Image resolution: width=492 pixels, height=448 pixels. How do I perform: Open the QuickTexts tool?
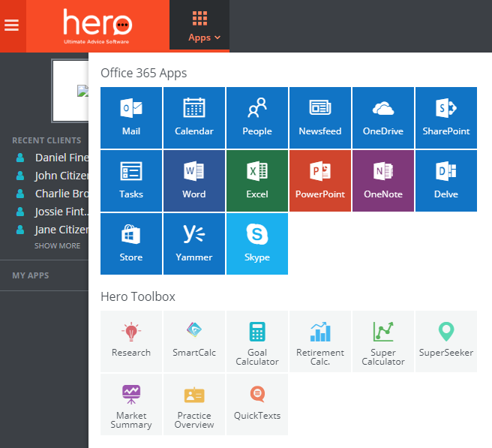click(x=257, y=404)
